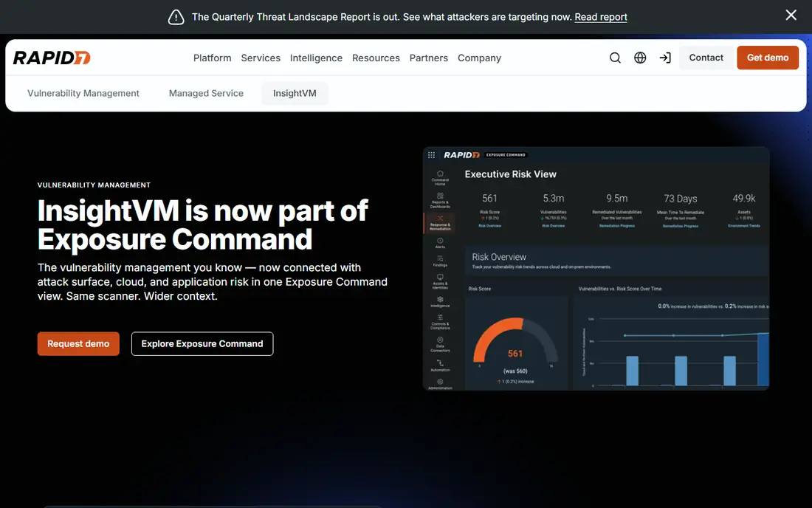
Task: Click the sign-in arrow icon
Action: [665, 58]
